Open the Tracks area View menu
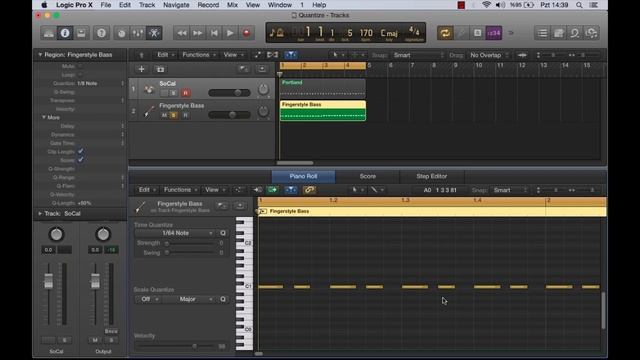The height and width of the screenshot is (360, 640). click(233, 55)
